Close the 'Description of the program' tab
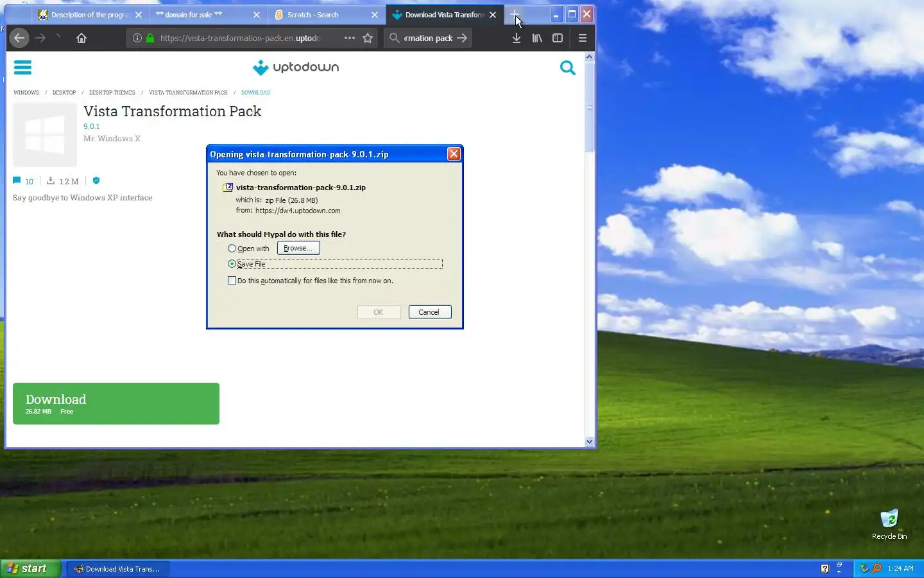 (x=139, y=15)
